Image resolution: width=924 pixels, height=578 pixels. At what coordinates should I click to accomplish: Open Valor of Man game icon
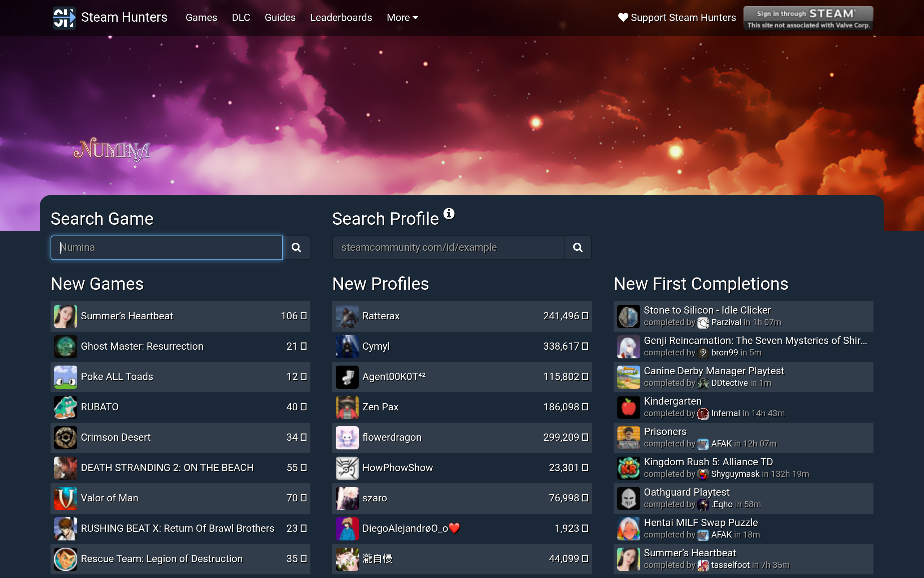tap(65, 498)
